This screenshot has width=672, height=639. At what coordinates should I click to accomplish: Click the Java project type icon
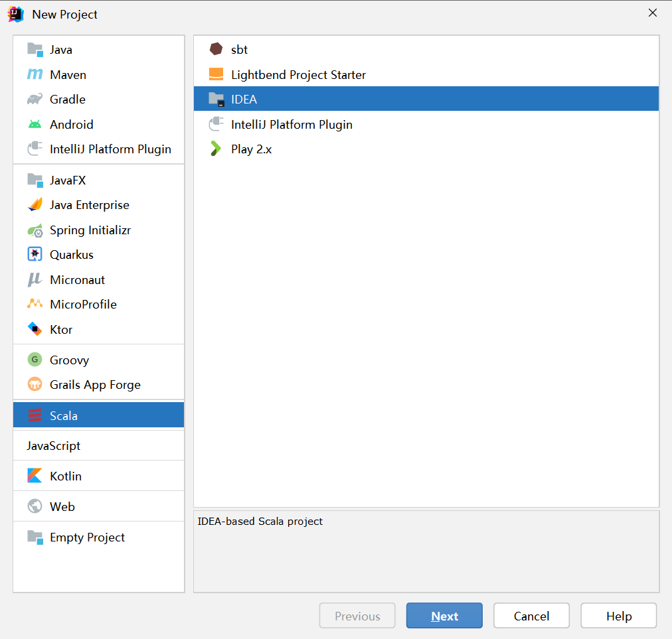(x=35, y=50)
